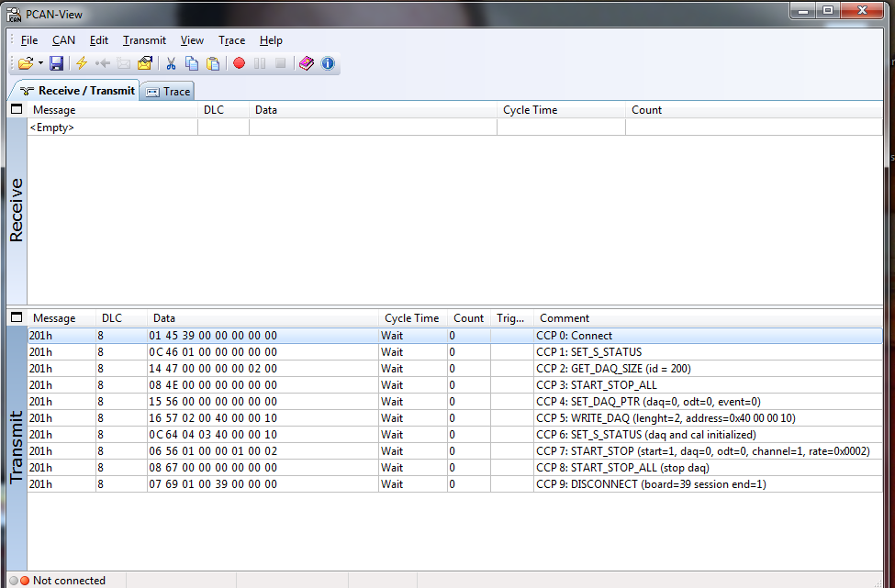The width and height of the screenshot is (895, 588).
Task: Expand the dropdown arrow beside the Open icon
Action: click(x=40, y=63)
